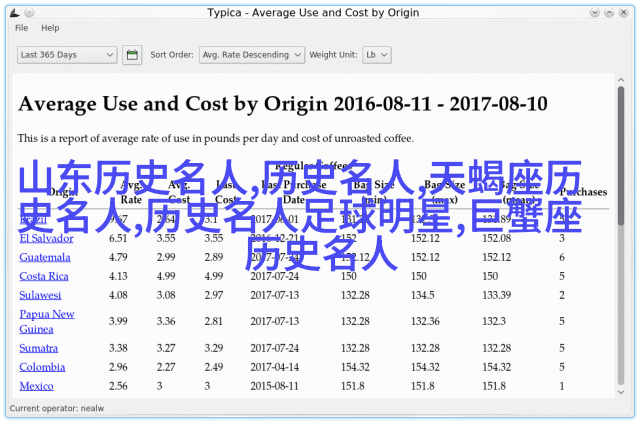Screen dimensions: 640x423
Task: Open the File menu
Action: click(22, 29)
